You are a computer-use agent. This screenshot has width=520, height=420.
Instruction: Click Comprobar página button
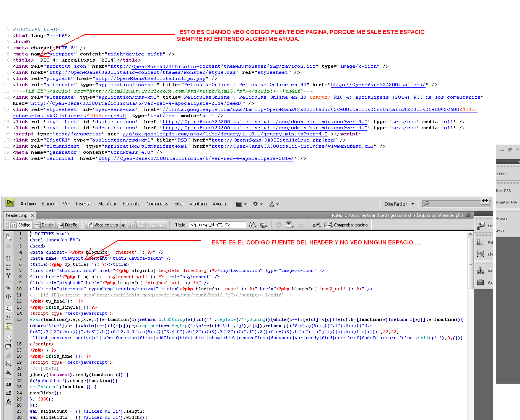coord(346,225)
